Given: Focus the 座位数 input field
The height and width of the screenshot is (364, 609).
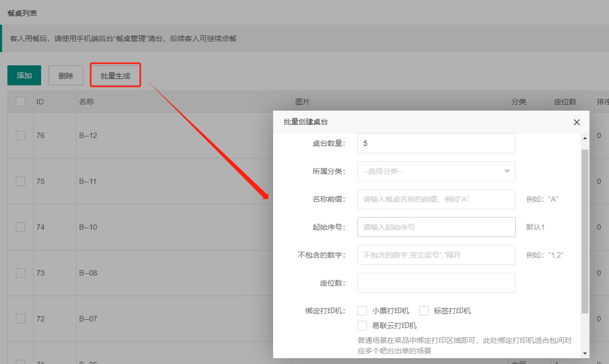Looking at the screenshot, I should point(436,283).
